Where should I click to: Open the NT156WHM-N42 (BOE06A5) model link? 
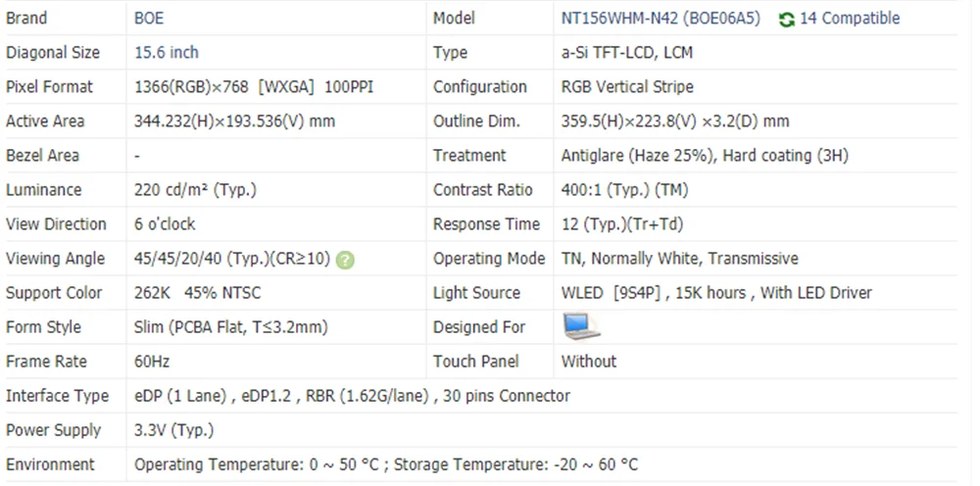[660, 19]
